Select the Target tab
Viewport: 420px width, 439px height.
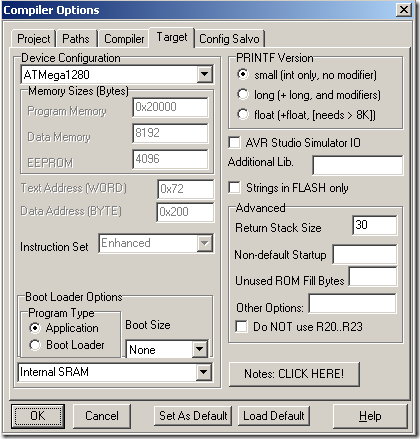tap(172, 37)
